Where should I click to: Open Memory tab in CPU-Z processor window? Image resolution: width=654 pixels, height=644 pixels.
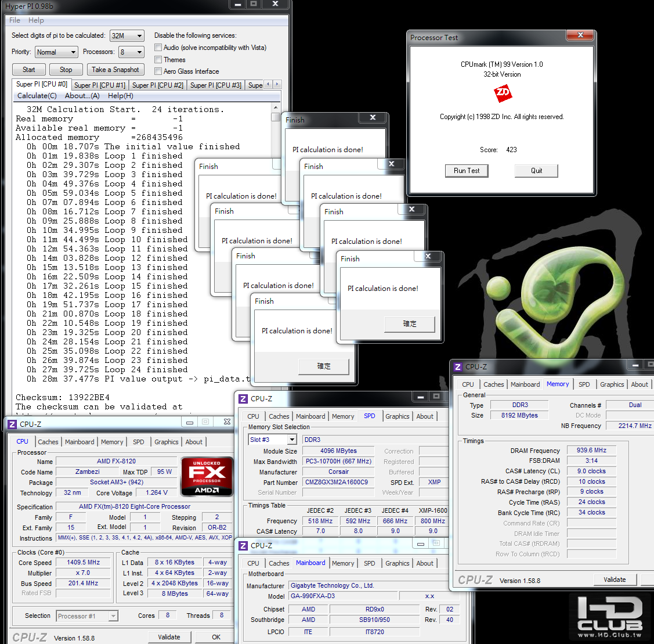point(112,442)
